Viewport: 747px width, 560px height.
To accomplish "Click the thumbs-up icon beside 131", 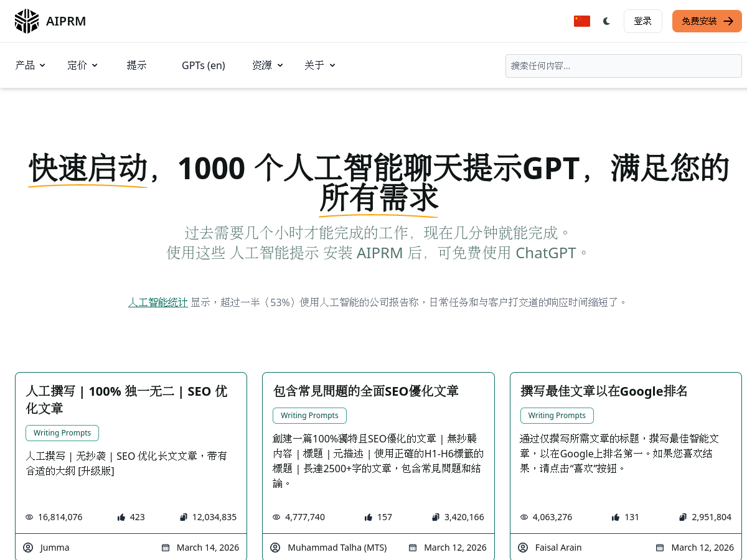I will [x=616, y=517].
